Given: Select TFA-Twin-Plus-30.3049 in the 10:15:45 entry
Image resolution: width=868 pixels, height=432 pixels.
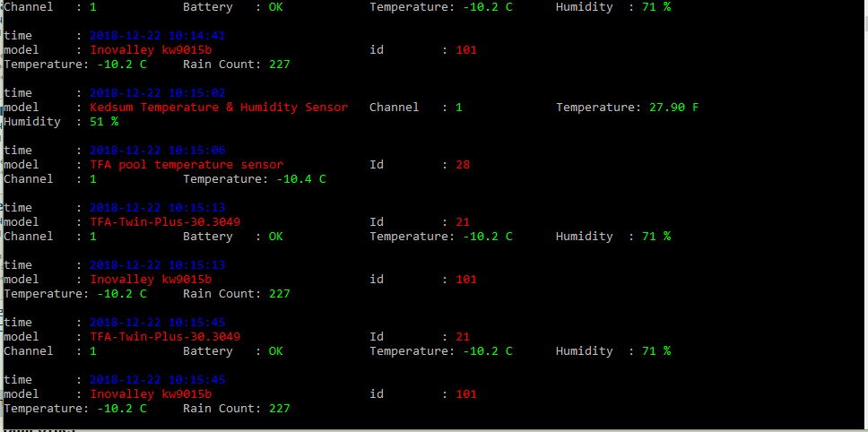Looking at the screenshot, I should pyautogui.click(x=165, y=337).
